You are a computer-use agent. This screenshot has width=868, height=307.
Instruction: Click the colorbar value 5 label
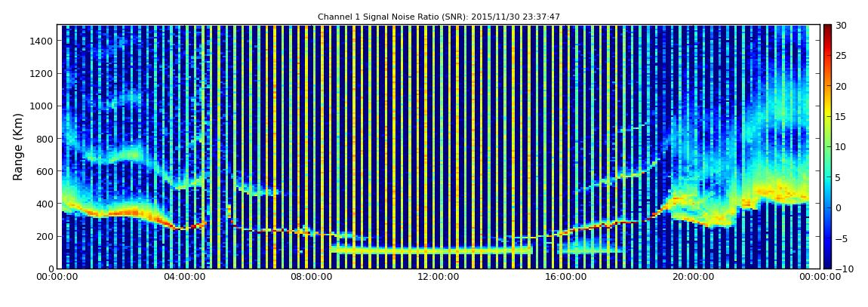tap(839, 177)
